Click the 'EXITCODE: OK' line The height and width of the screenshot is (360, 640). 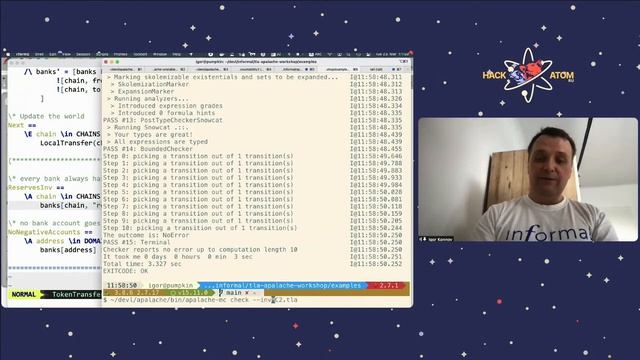[125, 271]
